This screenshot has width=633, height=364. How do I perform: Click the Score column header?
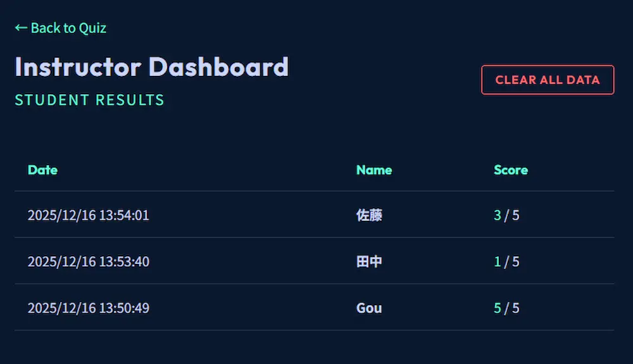(x=510, y=170)
